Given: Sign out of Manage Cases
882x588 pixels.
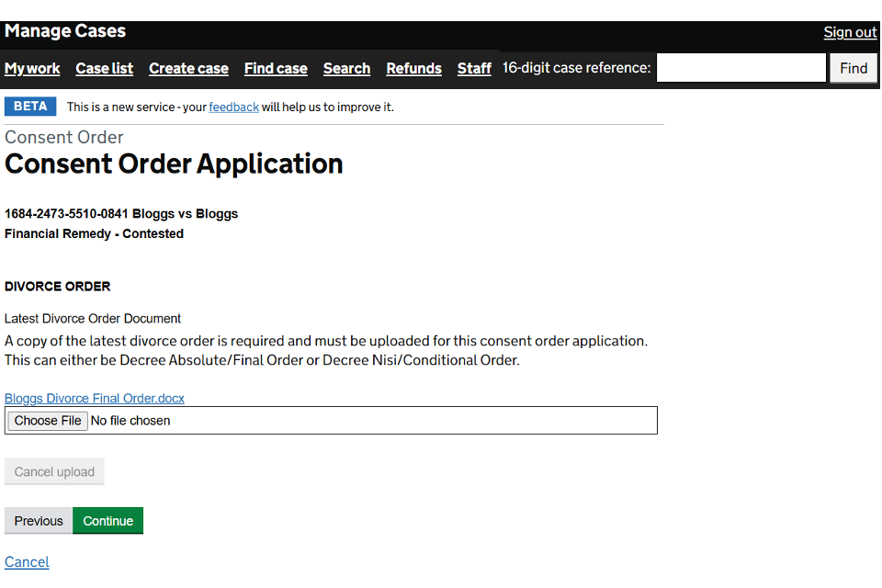Looking at the screenshot, I should coord(850,33).
